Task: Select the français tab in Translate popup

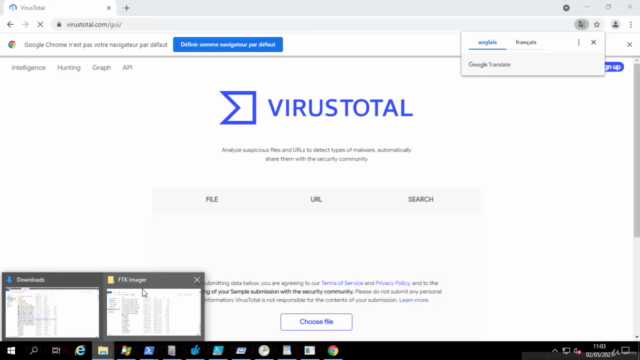Action: 526,42
